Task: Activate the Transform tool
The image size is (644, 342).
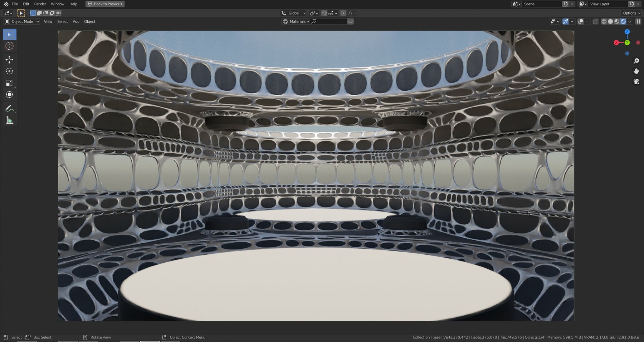Action: pos(10,95)
